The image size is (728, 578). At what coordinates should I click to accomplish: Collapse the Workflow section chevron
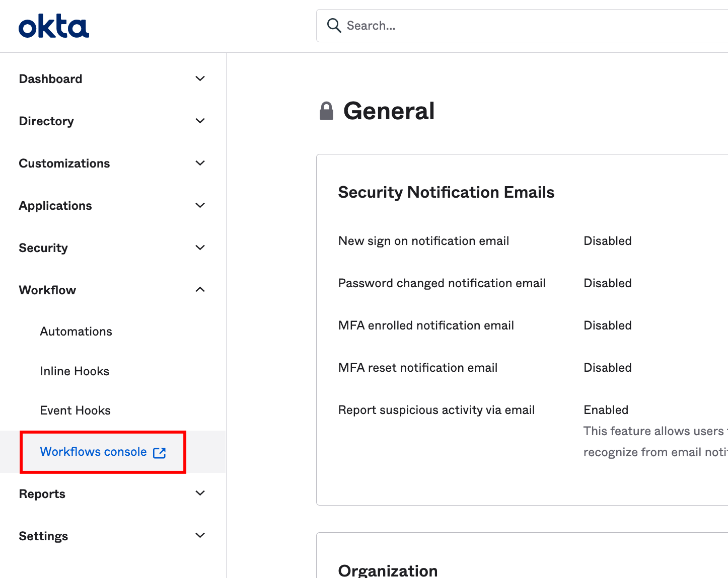coord(200,290)
